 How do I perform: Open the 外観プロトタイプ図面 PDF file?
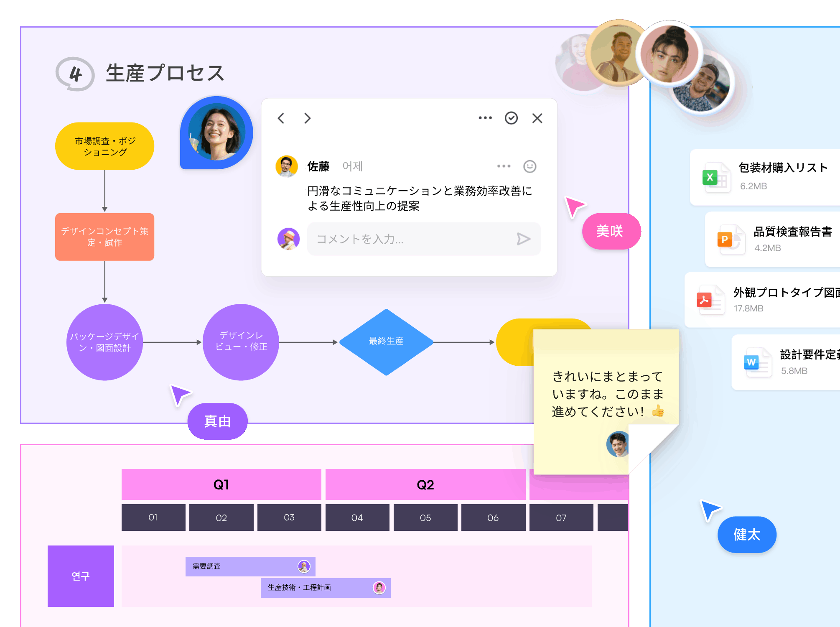click(762, 300)
